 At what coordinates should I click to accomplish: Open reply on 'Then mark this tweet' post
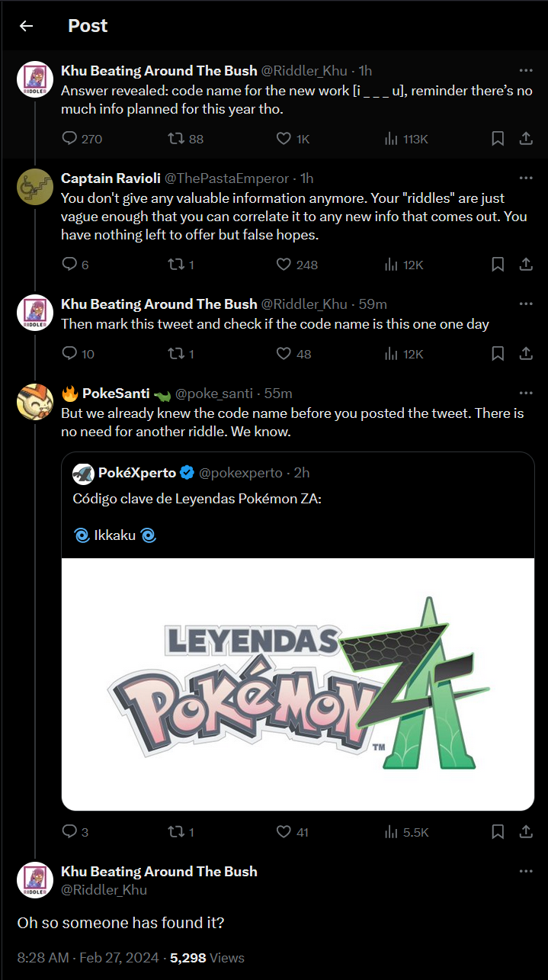(69, 353)
